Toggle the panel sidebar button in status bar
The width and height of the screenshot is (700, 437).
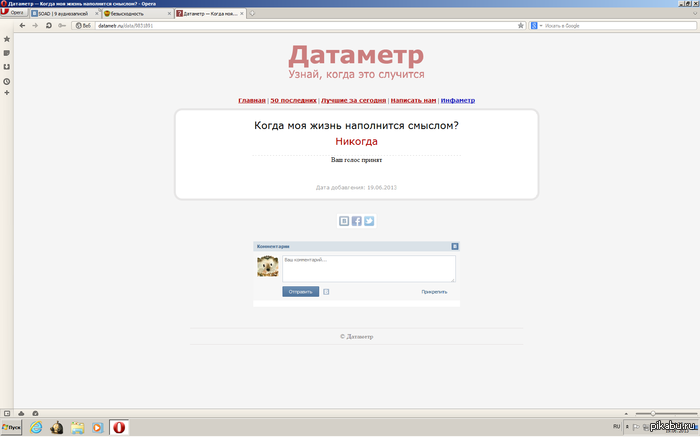pyautogui.click(x=7, y=413)
